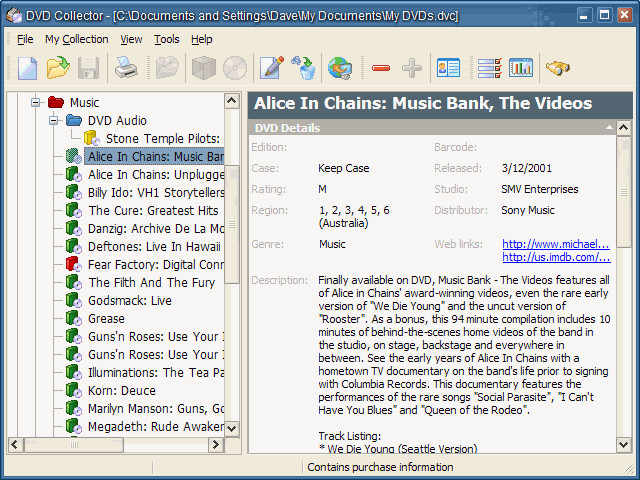Click the details pane vertical scroll thumb

[624, 192]
